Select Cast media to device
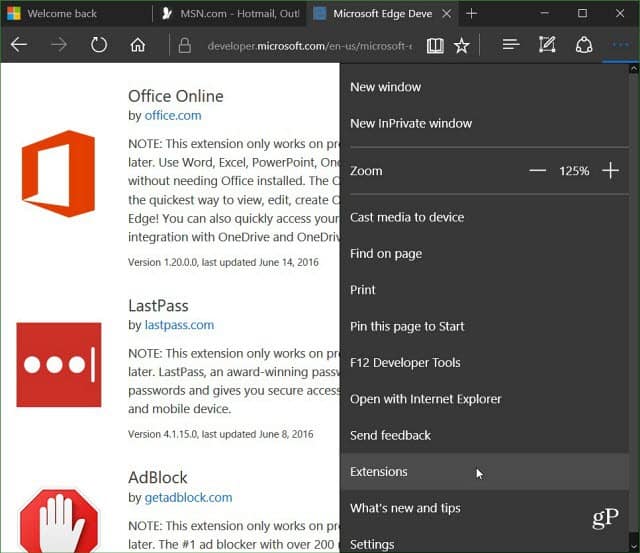Image resolution: width=640 pixels, height=553 pixels. coord(484,217)
